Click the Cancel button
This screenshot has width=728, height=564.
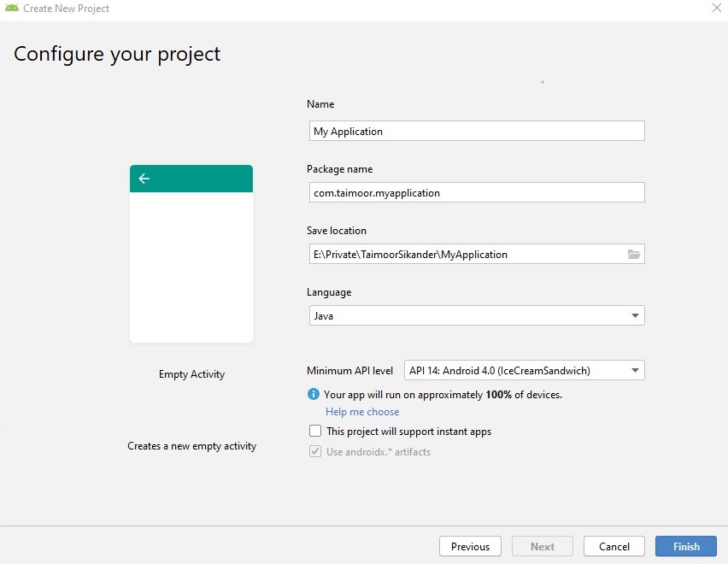(x=614, y=546)
